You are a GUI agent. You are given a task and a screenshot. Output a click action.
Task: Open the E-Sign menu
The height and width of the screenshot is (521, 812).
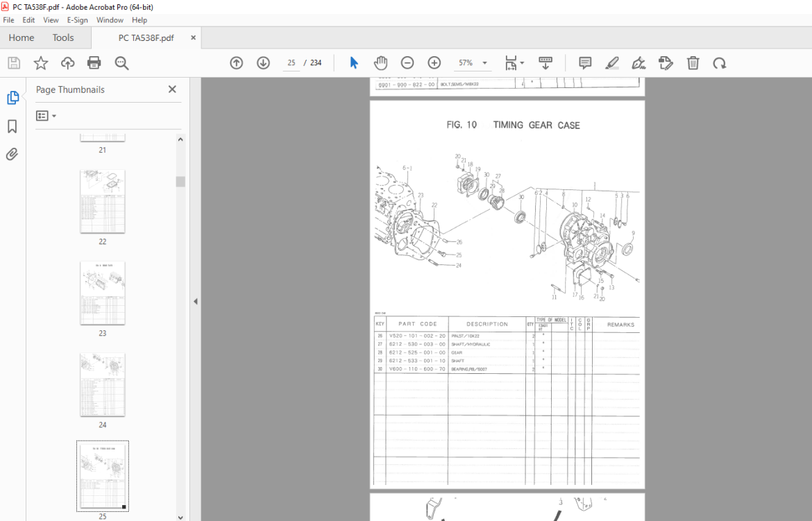77,20
